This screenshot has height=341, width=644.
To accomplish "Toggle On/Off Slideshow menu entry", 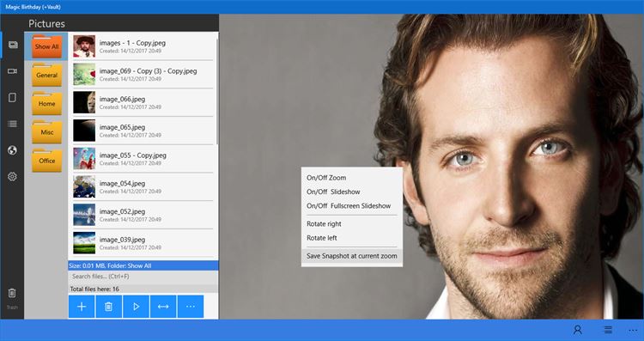I will (x=333, y=192).
